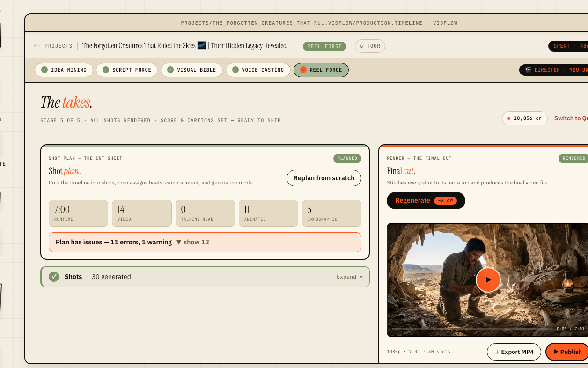
Task: Click the clapperboard icon on Director pill
Action: click(x=528, y=70)
